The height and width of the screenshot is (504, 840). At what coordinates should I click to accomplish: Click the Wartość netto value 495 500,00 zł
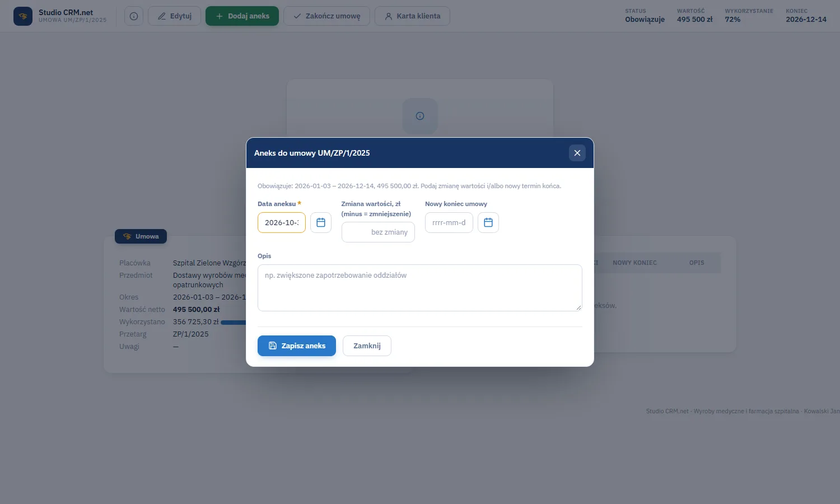point(196,310)
